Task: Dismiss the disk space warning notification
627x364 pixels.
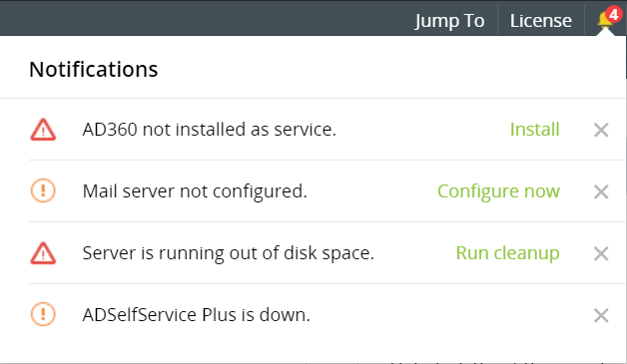Action: point(601,253)
